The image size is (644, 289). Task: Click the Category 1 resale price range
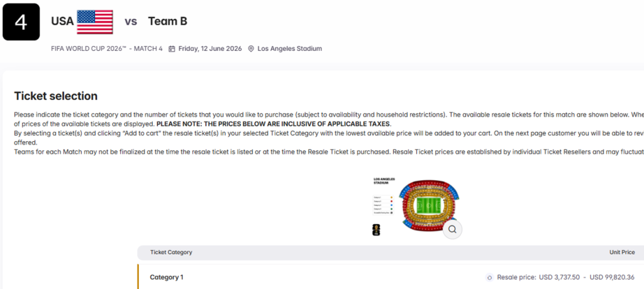point(566,277)
